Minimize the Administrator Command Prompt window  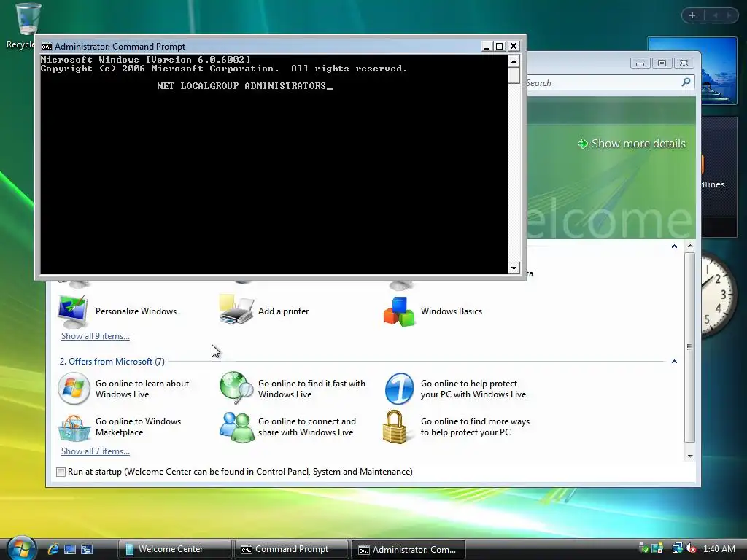pyautogui.click(x=487, y=46)
